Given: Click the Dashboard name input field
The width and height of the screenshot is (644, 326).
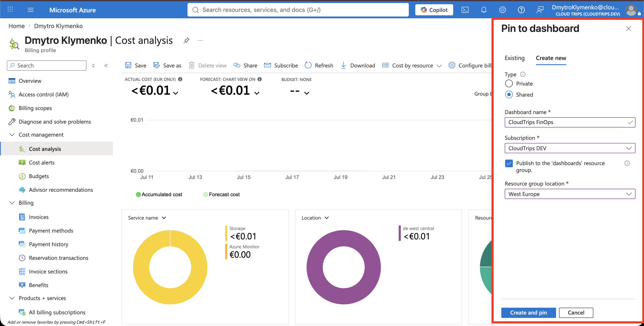Looking at the screenshot, I should pyautogui.click(x=570, y=122).
